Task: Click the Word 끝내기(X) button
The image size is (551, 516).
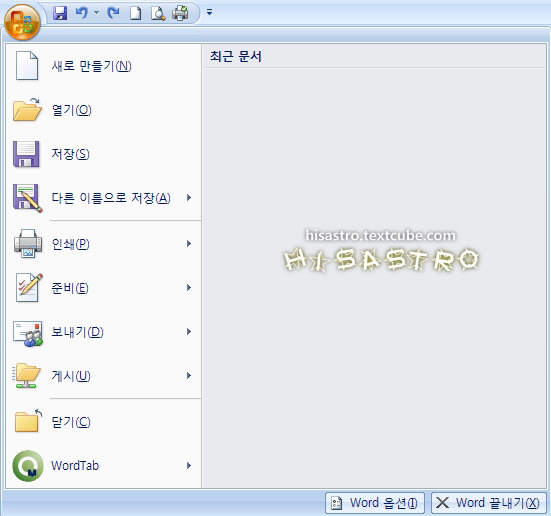Action: click(489, 503)
